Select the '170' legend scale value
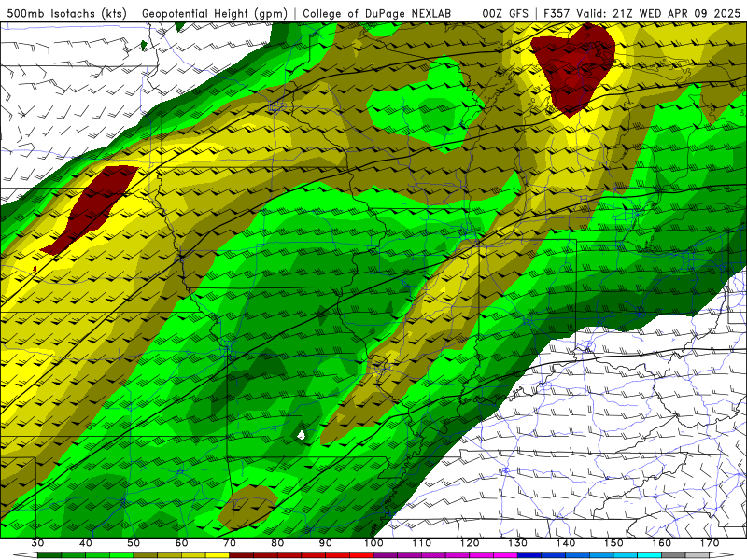Viewport: 747px width, 560px height. [x=710, y=543]
